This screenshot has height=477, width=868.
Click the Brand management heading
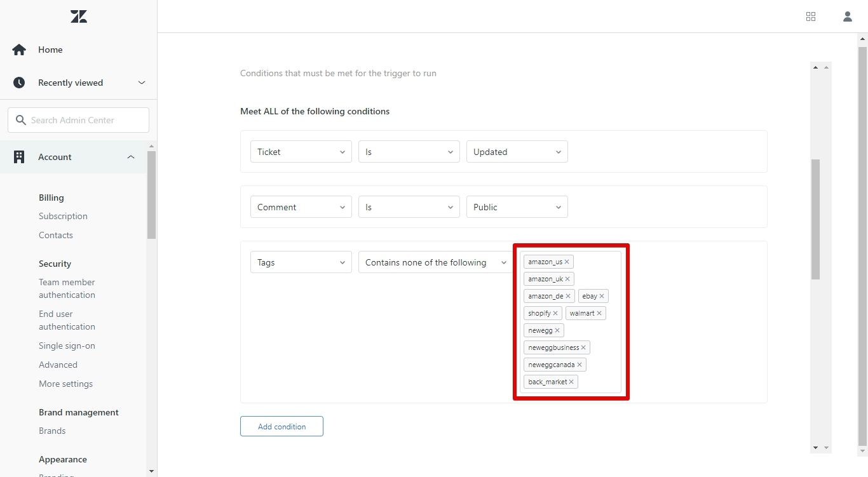click(79, 412)
